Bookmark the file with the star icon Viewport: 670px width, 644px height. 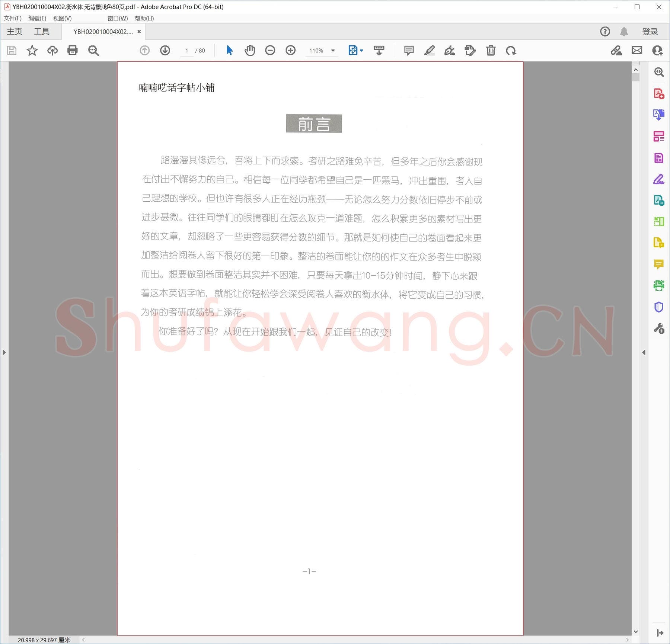tap(32, 50)
